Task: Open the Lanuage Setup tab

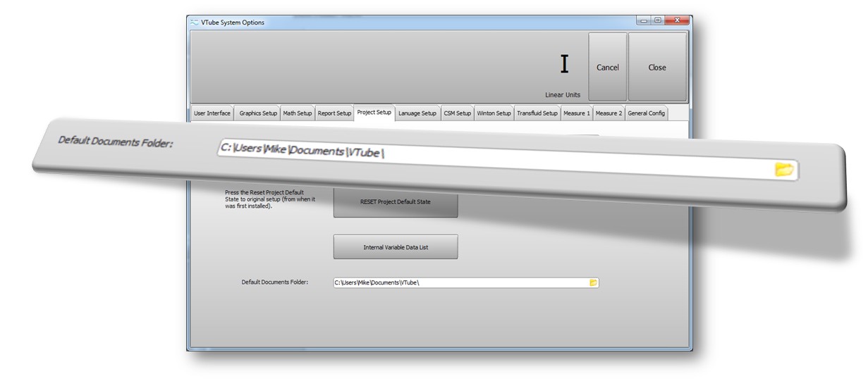Action: pos(417,113)
